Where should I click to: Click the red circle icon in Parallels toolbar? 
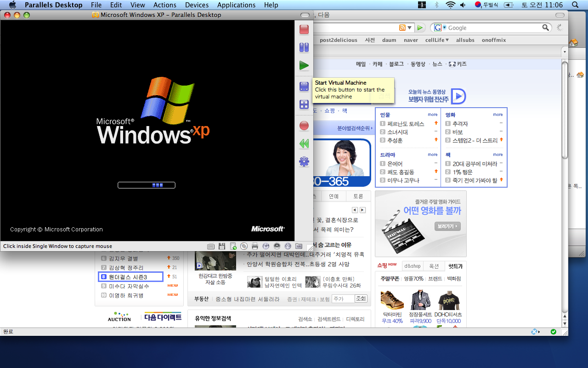(x=304, y=126)
